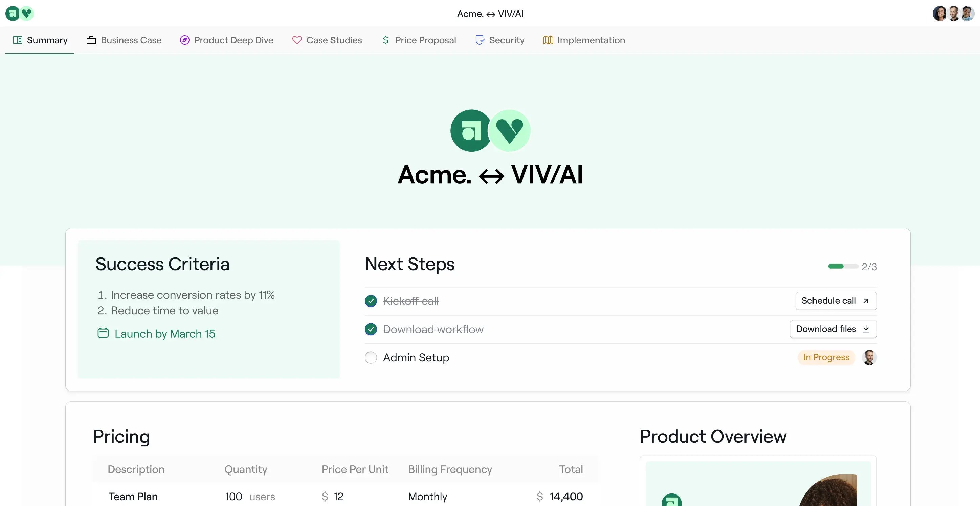The height and width of the screenshot is (506, 980).
Task: Click the Download files button
Action: (833, 329)
